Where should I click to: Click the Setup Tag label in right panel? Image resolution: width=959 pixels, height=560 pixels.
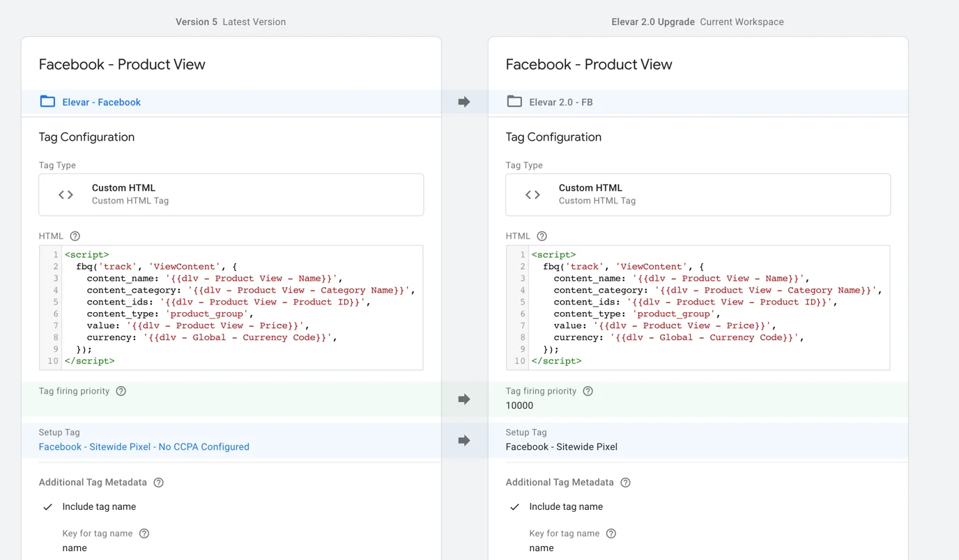pos(526,433)
